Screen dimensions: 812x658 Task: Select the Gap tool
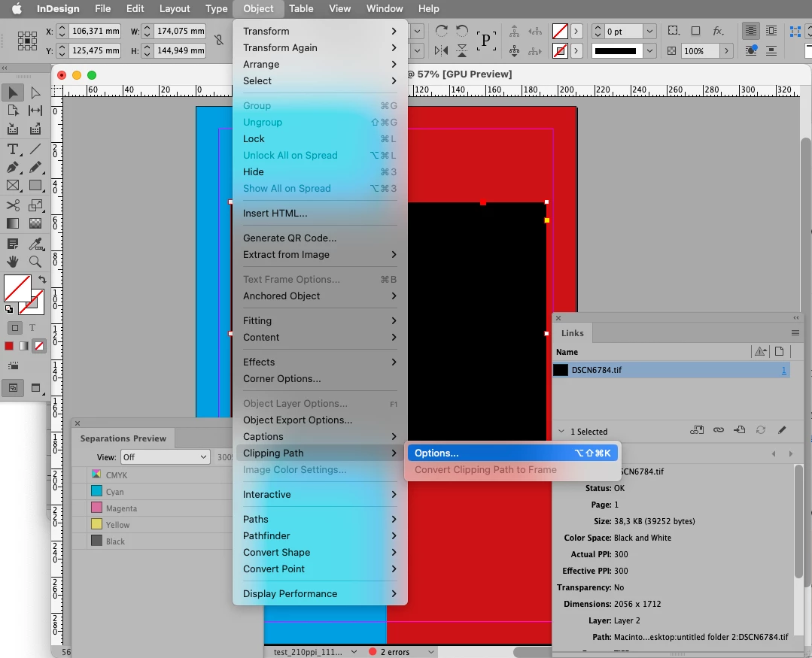pyautogui.click(x=35, y=111)
